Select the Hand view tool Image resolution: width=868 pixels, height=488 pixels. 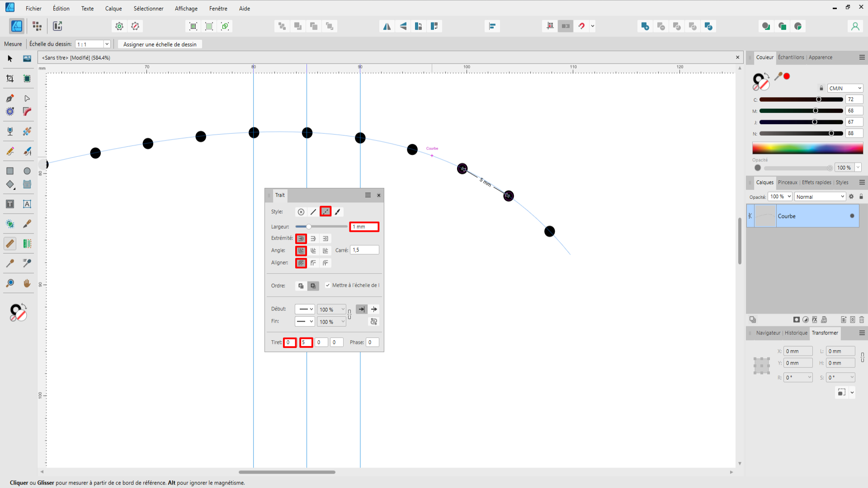point(27,283)
